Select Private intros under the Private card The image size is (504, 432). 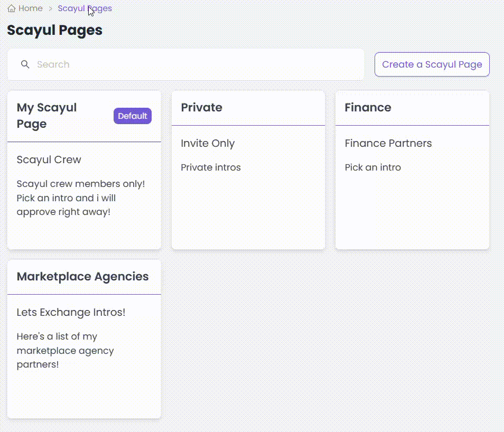click(211, 167)
